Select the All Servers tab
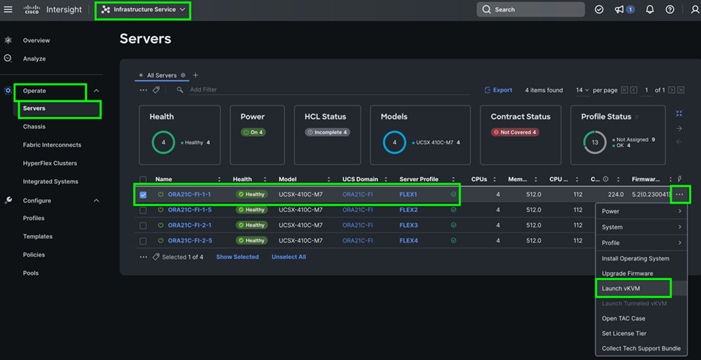 pyautogui.click(x=161, y=76)
